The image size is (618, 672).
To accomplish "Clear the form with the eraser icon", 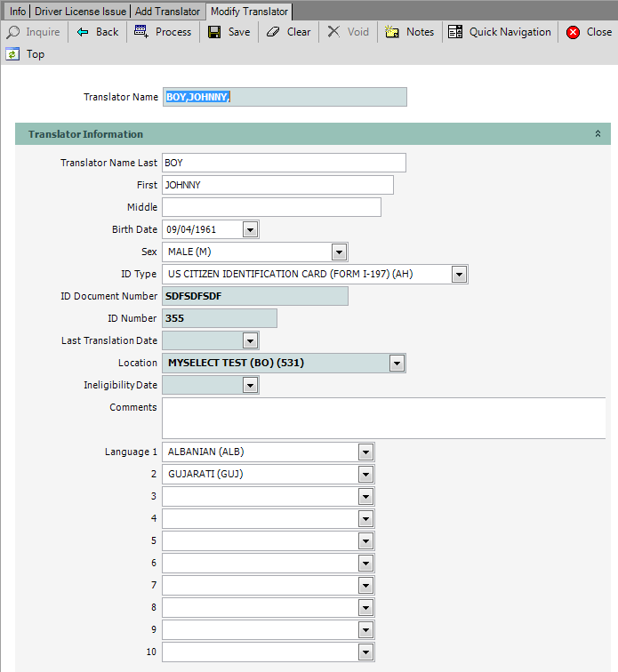I will point(273,32).
